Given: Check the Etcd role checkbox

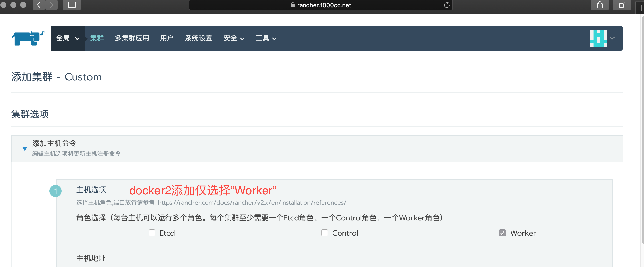Looking at the screenshot, I should tap(152, 233).
